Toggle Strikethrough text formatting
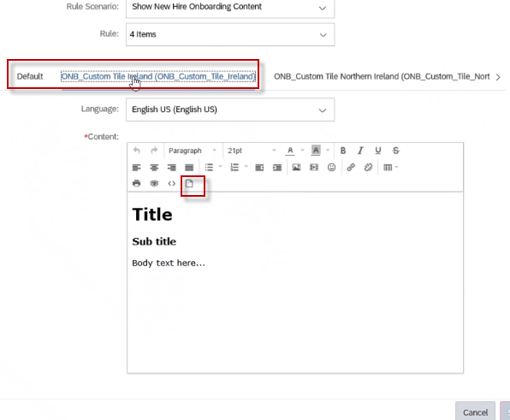 point(395,151)
